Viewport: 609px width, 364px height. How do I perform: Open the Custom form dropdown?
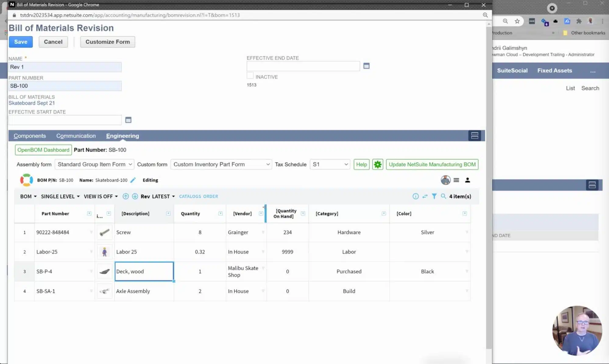point(221,164)
